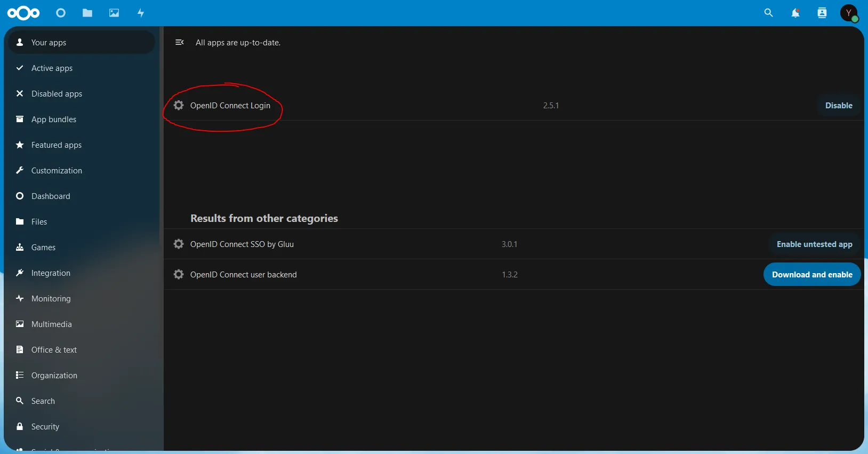Click 'All apps are up-to-date.' status text
This screenshot has height=454, width=868.
click(238, 43)
